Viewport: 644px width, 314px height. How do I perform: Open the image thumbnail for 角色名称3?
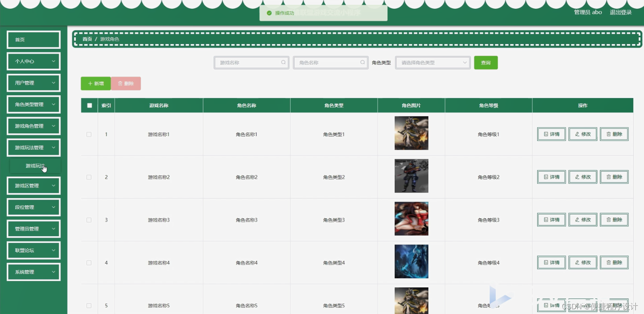[411, 219]
